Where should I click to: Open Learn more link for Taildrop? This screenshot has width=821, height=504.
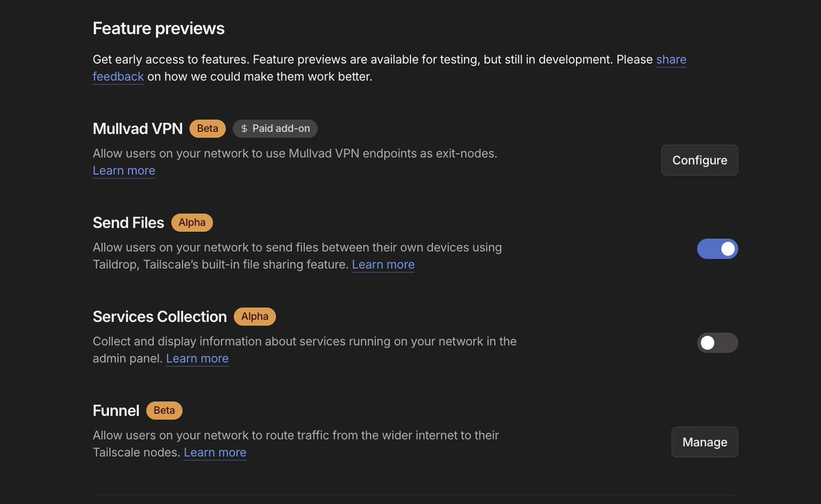(x=383, y=264)
